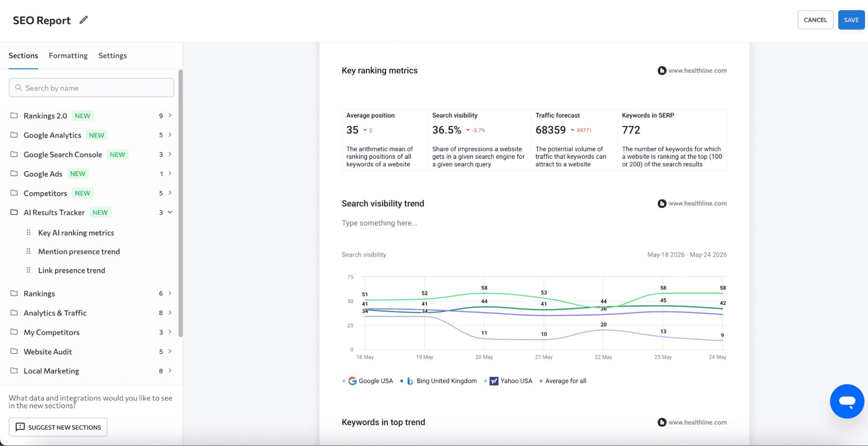The image size is (868, 446).
Task: Click the Search visibility 36.5% value
Action: tap(446, 130)
